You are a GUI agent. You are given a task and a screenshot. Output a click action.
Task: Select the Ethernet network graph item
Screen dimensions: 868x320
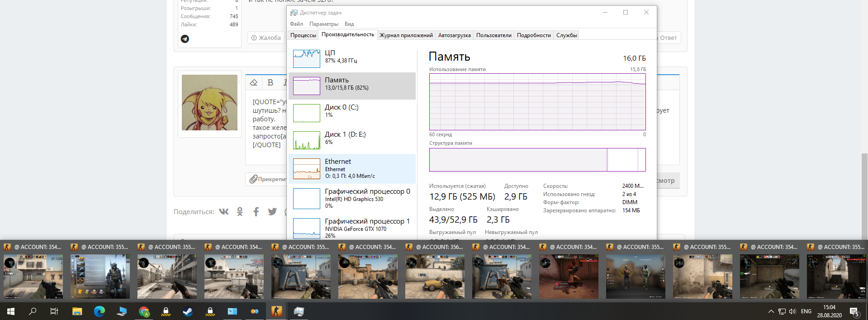click(x=352, y=168)
